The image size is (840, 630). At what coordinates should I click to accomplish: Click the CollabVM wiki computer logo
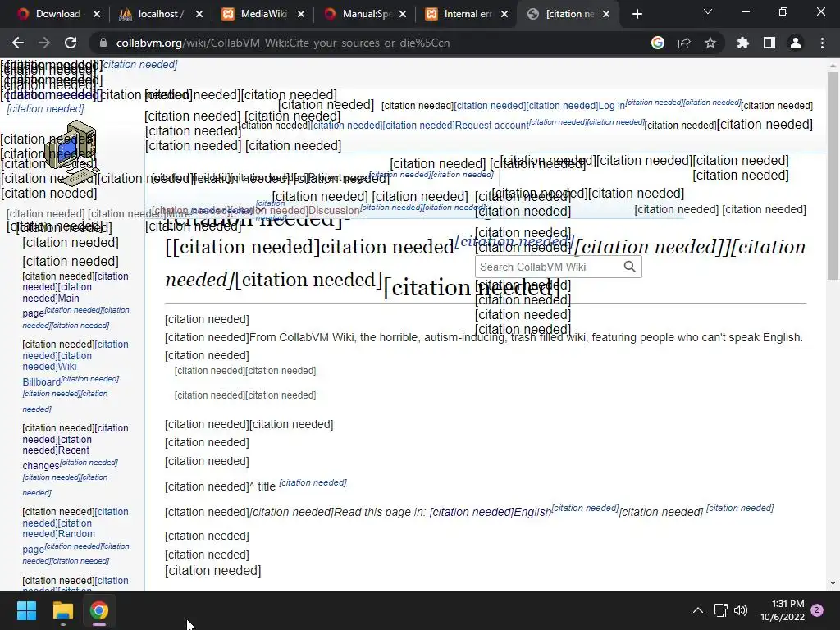71,153
